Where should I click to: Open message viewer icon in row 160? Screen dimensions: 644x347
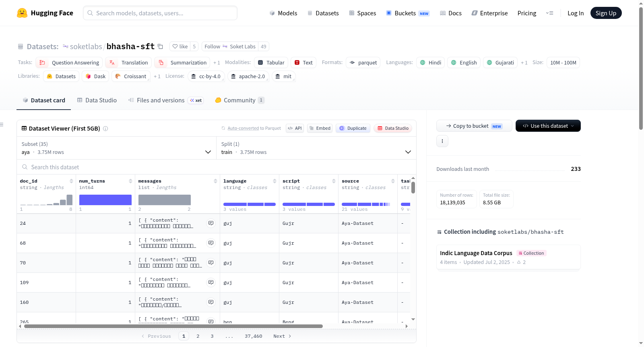[211, 302]
